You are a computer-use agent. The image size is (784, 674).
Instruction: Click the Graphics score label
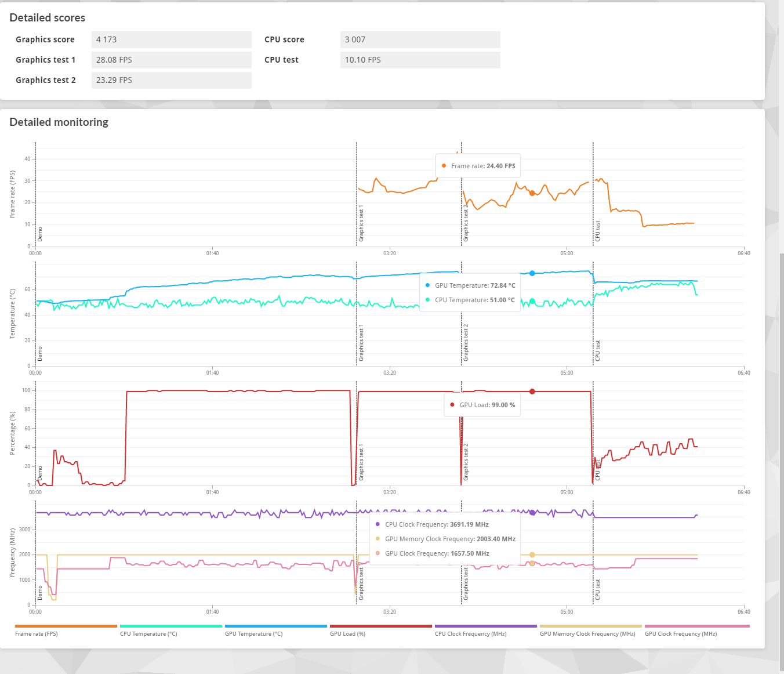click(x=45, y=39)
